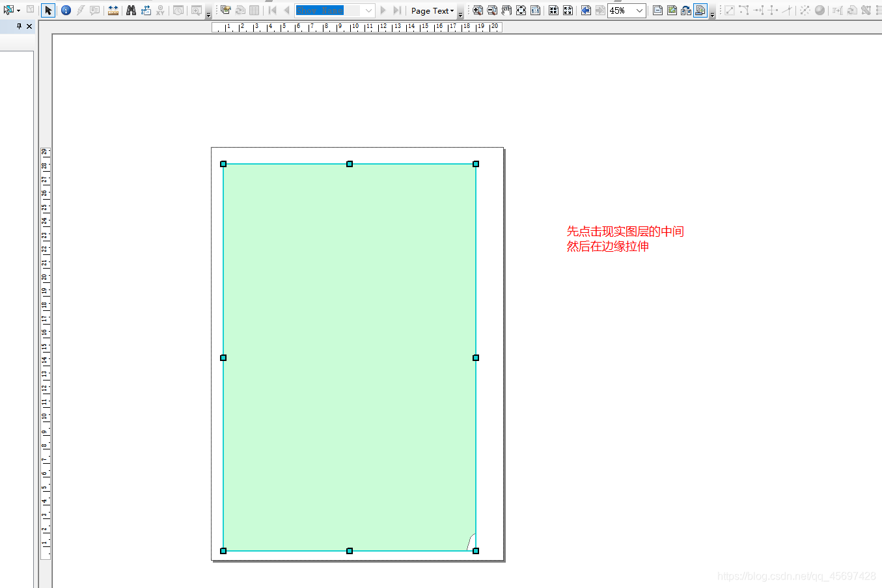This screenshot has height=588, width=882.
Task: Click the Zoom to 100% icon
Action: (x=535, y=10)
